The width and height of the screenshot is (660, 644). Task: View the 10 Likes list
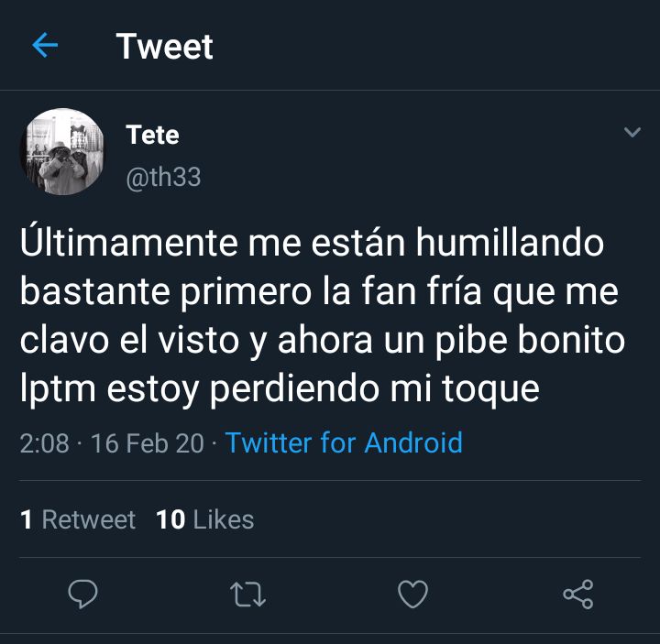click(204, 519)
